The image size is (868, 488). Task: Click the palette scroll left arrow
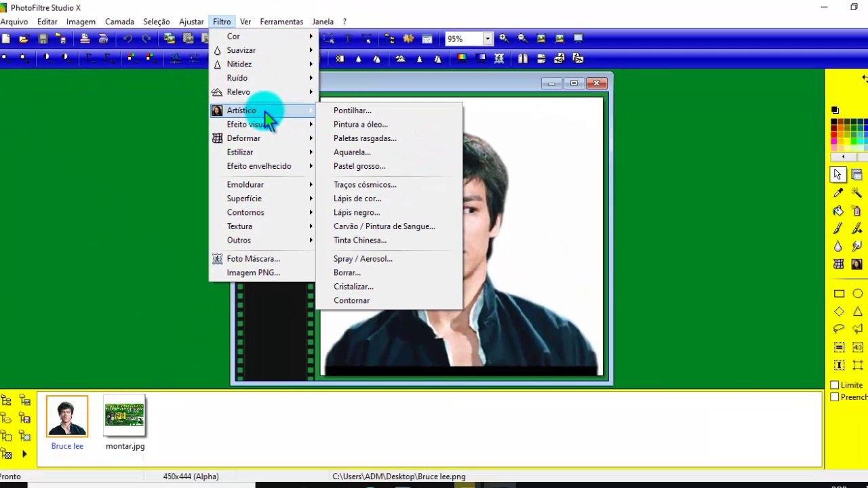[843, 157]
